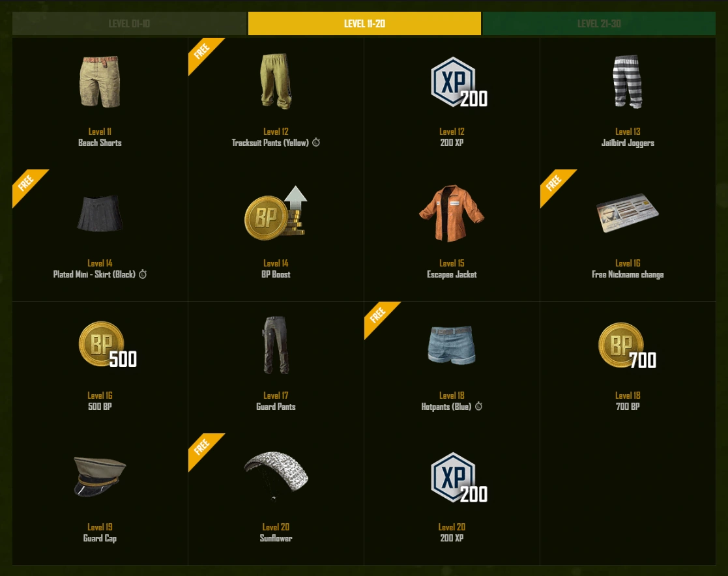Open the Free Nickname change card
728x576 pixels.
pos(628,213)
